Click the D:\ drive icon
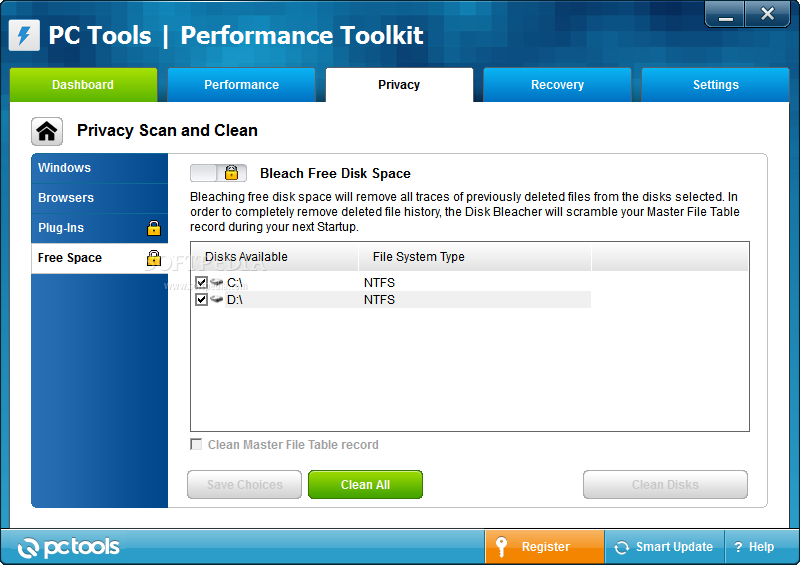 [x=217, y=299]
